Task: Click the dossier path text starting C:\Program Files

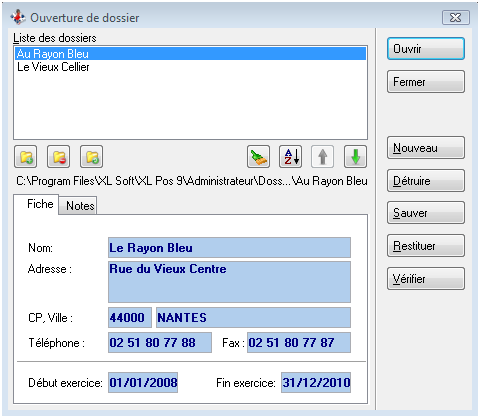Action: 192,181
